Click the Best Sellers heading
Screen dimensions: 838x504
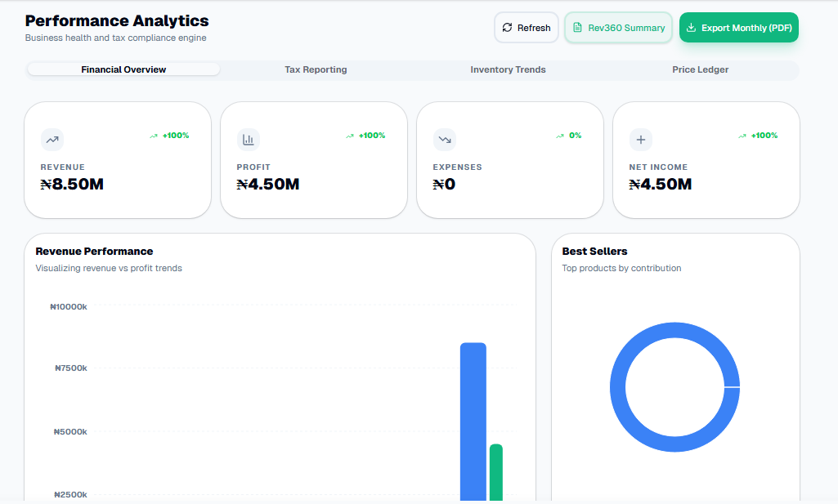click(594, 252)
